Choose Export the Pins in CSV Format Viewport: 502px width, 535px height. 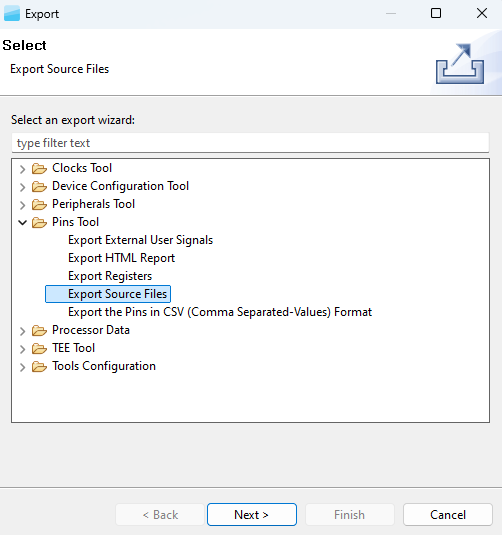point(220,312)
